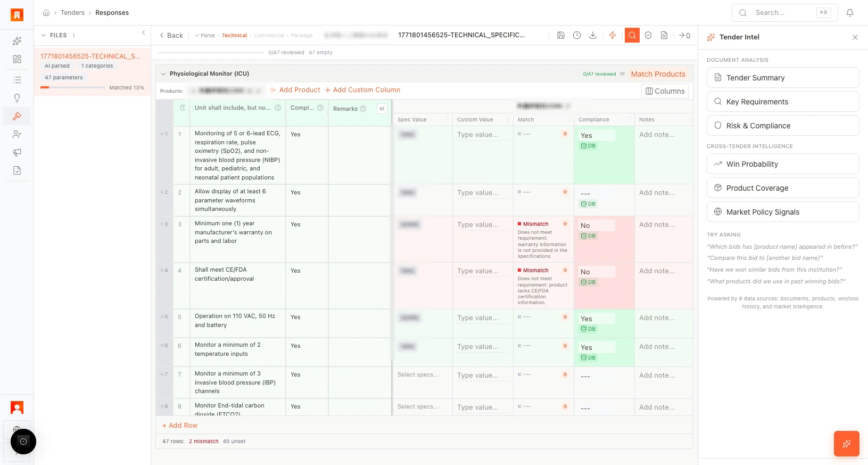The width and height of the screenshot is (868, 465).
Task: Click Add Custom Column
Action: click(362, 90)
